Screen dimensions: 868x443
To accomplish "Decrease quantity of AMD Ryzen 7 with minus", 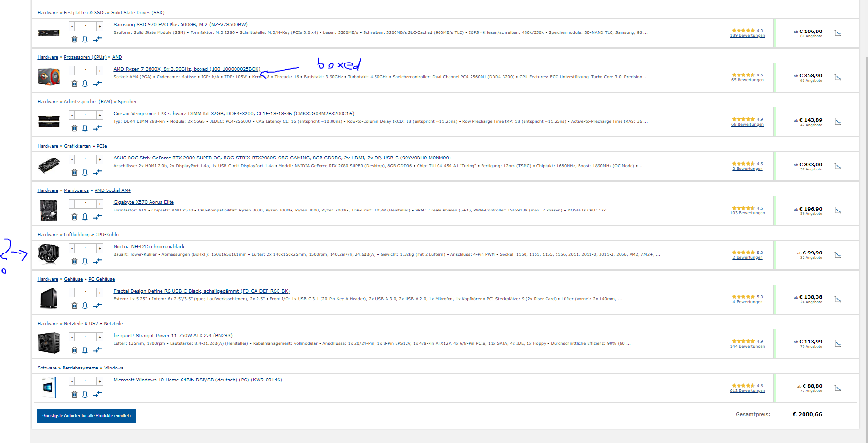I will [72, 71].
